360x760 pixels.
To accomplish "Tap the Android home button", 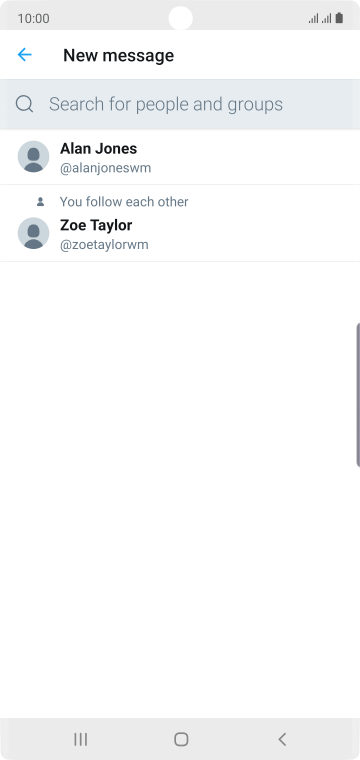I will [181, 739].
